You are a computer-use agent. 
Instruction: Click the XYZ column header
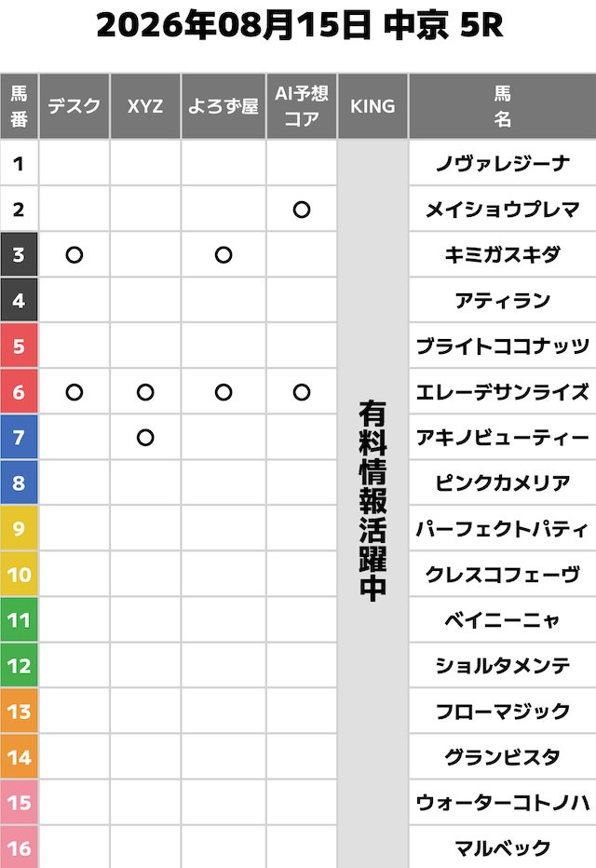tap(145, 106)
